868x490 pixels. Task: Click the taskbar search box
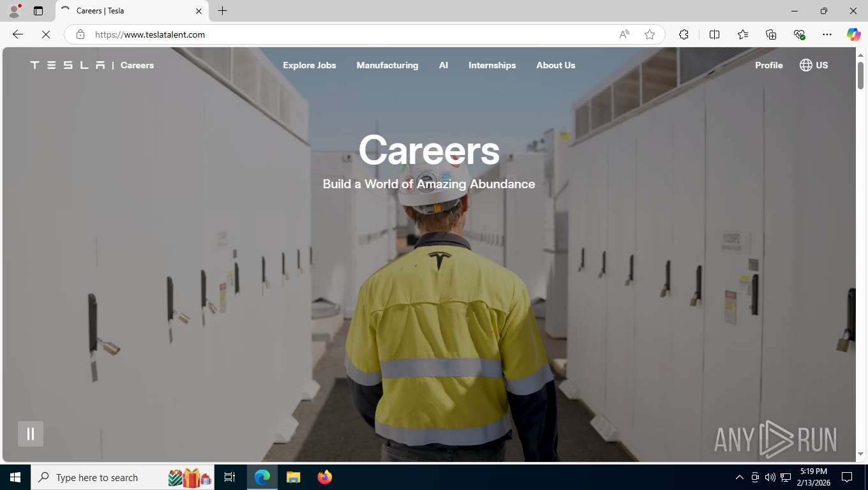123,477
